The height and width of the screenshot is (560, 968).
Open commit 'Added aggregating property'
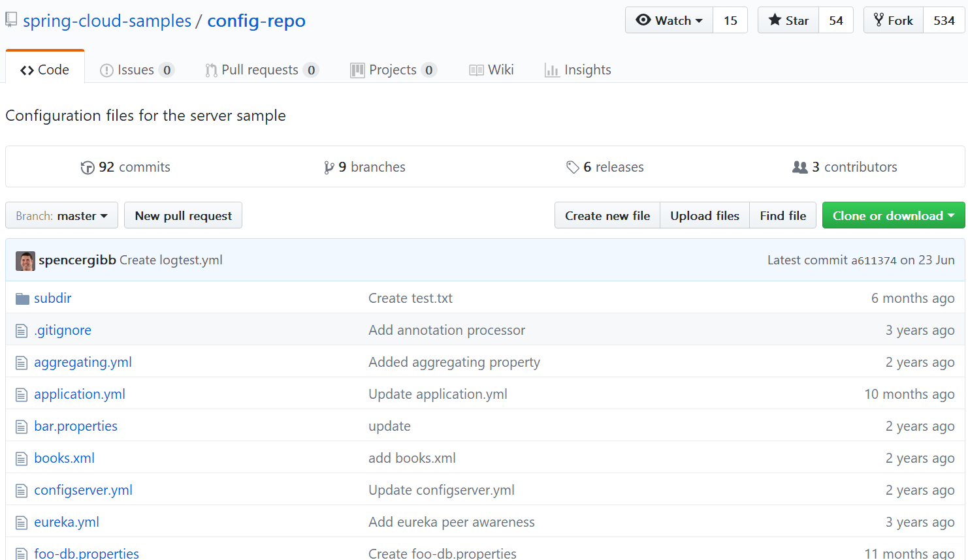coord(454,362)
